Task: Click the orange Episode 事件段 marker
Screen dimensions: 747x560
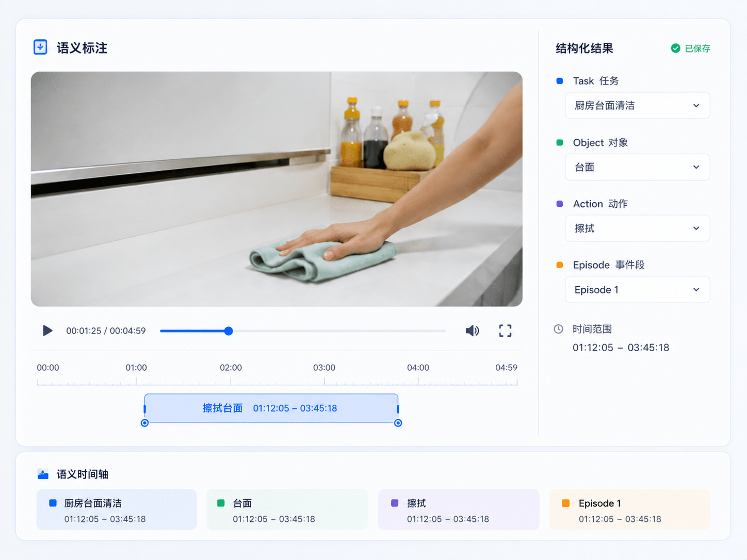Action: (x=560, y=265)
